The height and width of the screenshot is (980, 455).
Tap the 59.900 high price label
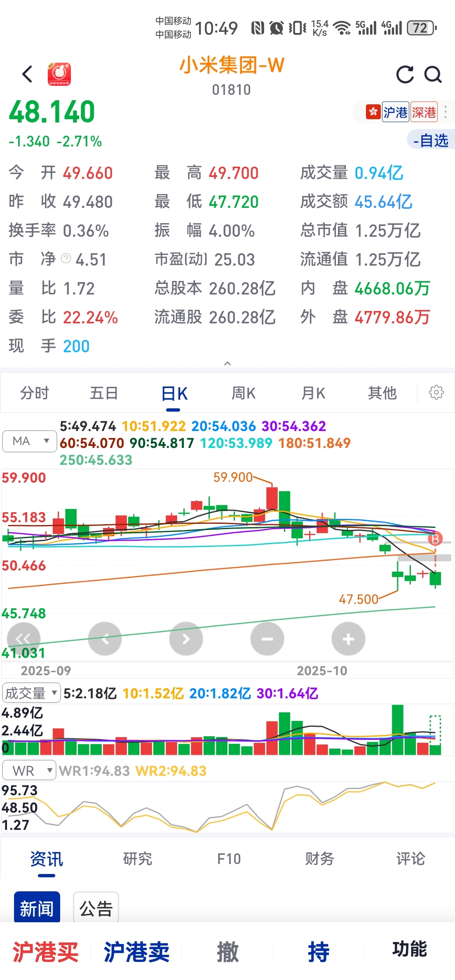pos(233,477)
